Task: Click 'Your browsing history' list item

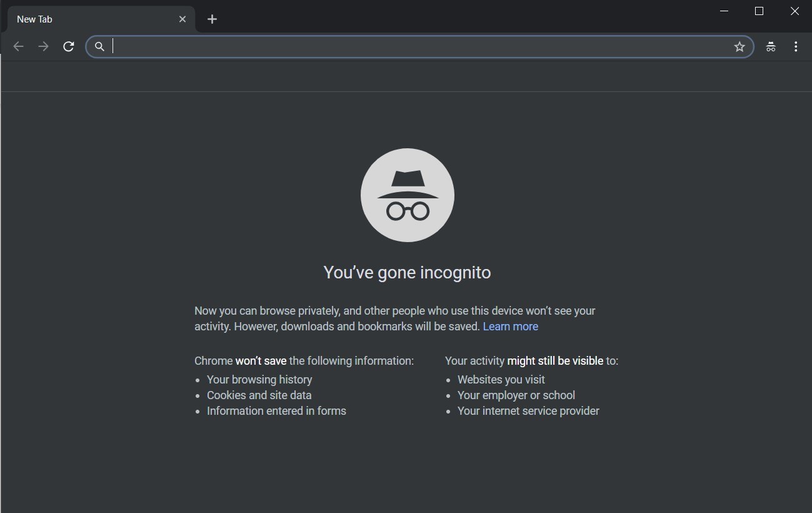Action: 259,379
